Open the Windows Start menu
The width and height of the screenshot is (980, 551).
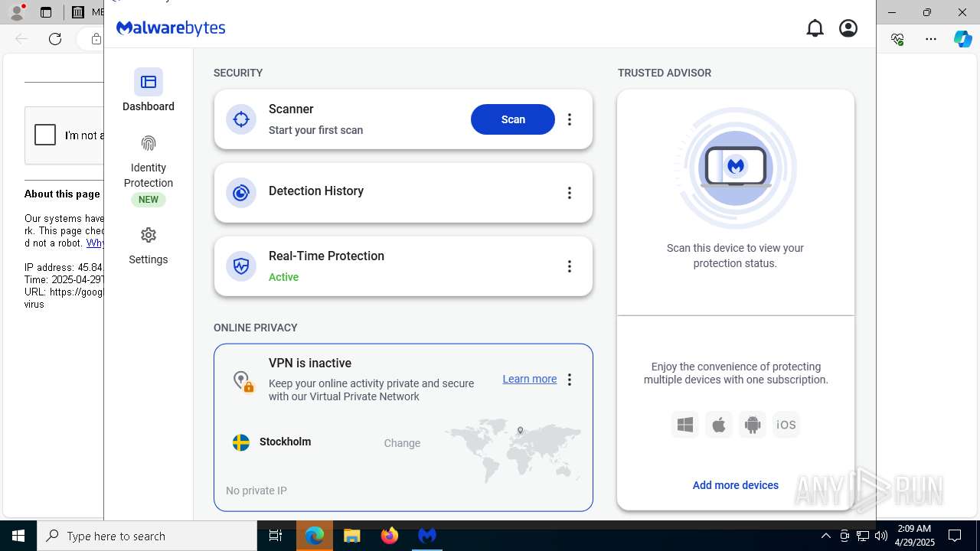coord(18,536)
